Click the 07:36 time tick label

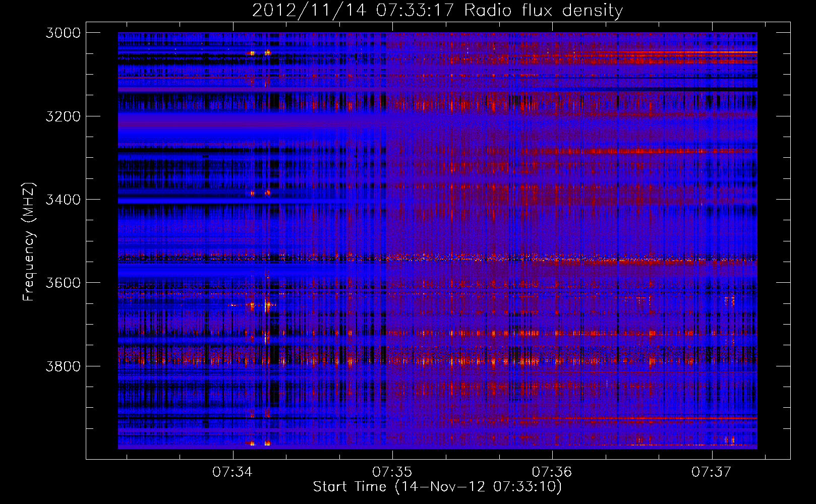click(x=552, y=472)
